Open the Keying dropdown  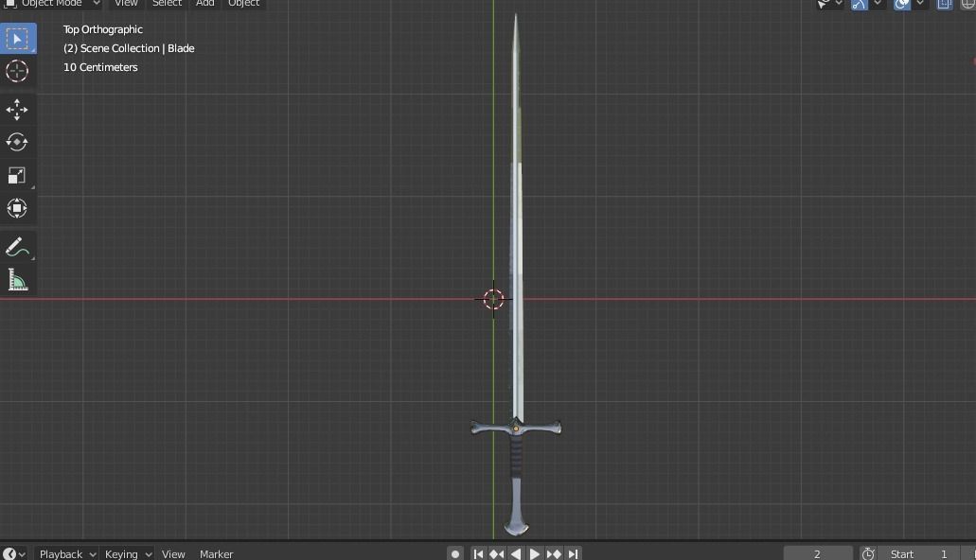[x=128, y=553]
